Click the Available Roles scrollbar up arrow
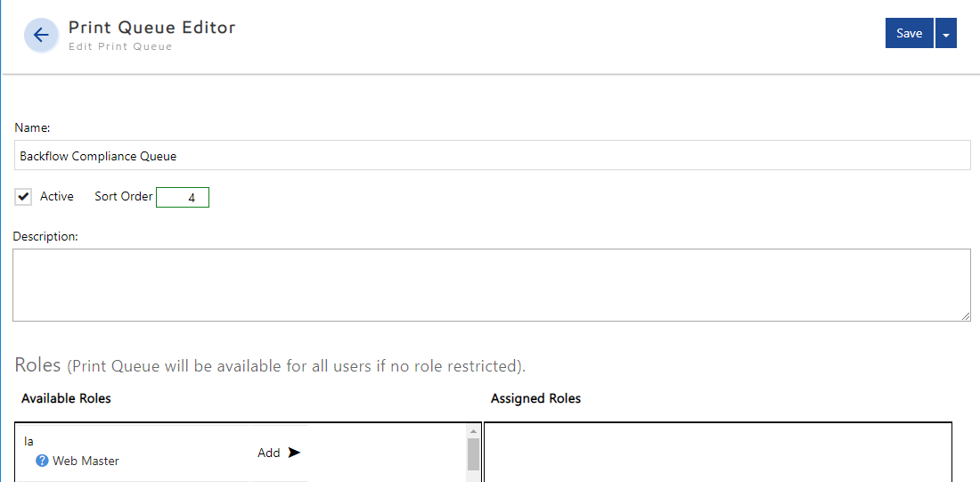Viewport: 980px width, 482px height. point(473,430)
